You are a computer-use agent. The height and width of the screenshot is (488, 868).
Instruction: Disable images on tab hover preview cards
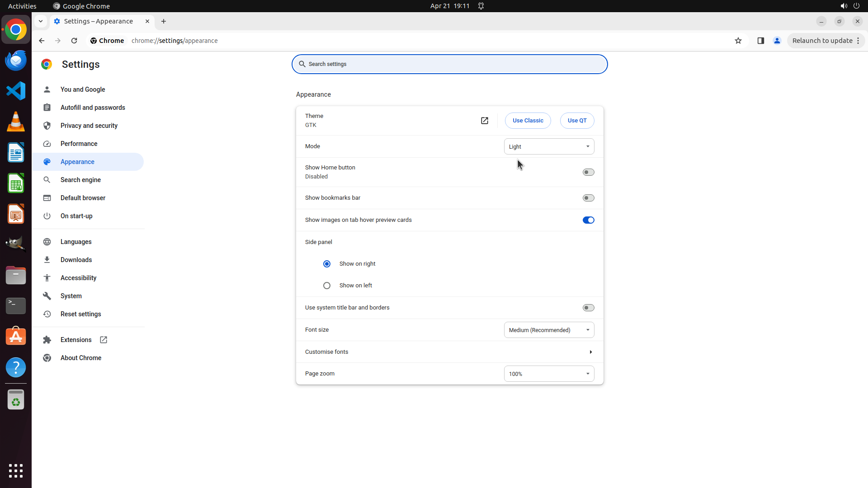(x=588, y=220)
